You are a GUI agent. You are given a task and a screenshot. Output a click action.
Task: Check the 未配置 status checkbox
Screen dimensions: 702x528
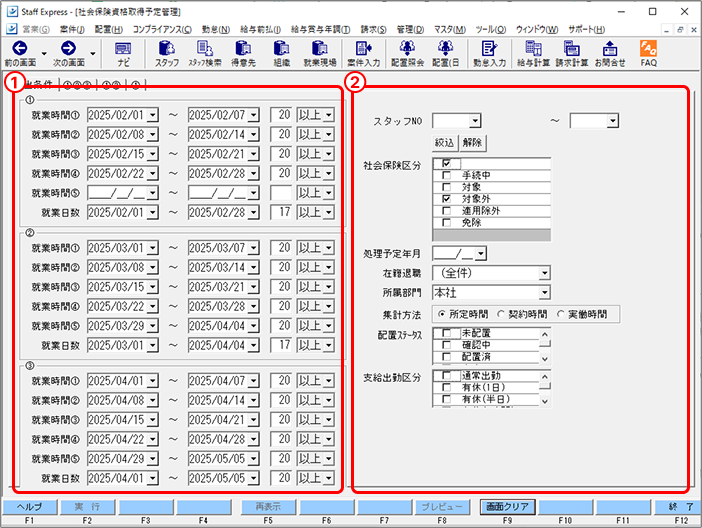tap(446, 333)
